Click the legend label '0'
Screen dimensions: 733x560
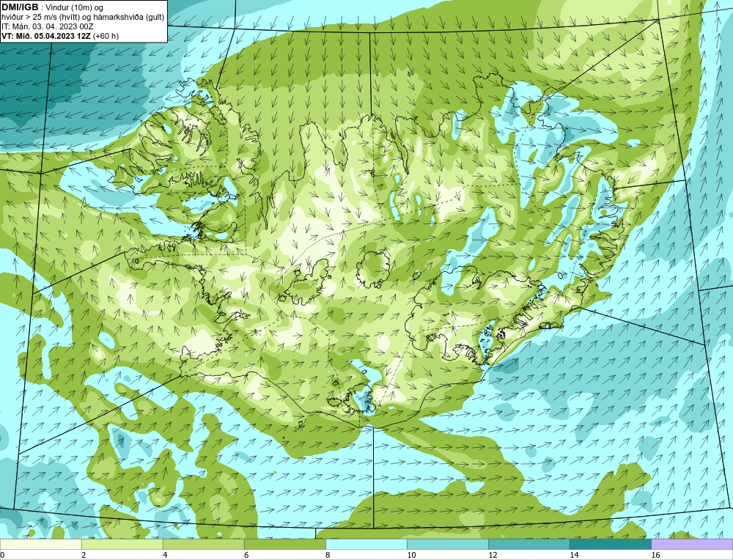tap(3, 555)
